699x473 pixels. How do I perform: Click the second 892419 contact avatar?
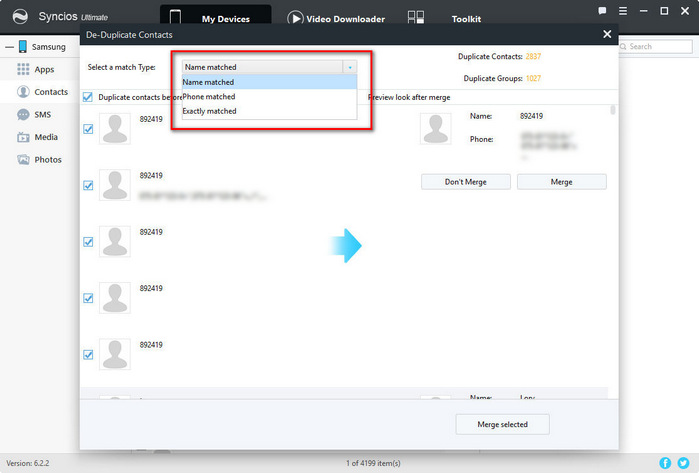(x=115, y=185)
